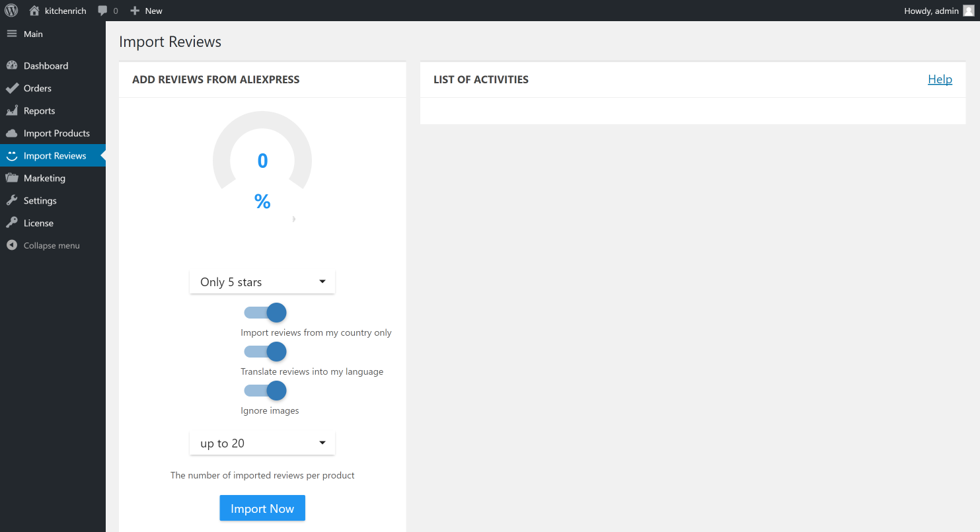Image resolution: width=980 pixels, height=532 pixels.
Task: Click the Dashboard gauge icon
Action: [x=12, y=66]
